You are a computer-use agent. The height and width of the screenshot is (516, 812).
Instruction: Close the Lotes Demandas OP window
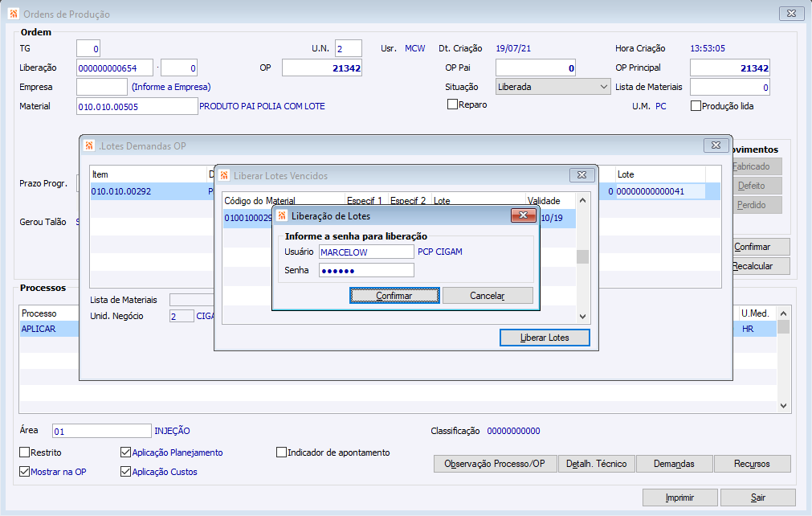716,145
